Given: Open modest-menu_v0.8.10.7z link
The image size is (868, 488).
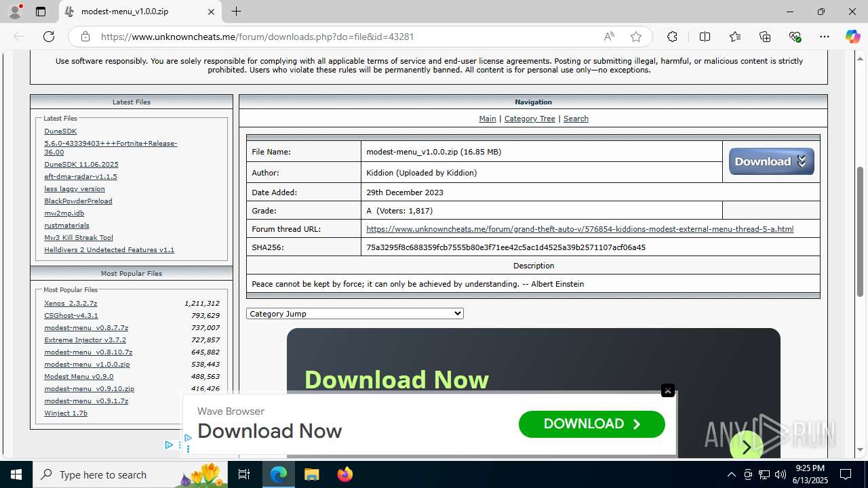Looking at the screenshot, I should click(x=88, y=352).
